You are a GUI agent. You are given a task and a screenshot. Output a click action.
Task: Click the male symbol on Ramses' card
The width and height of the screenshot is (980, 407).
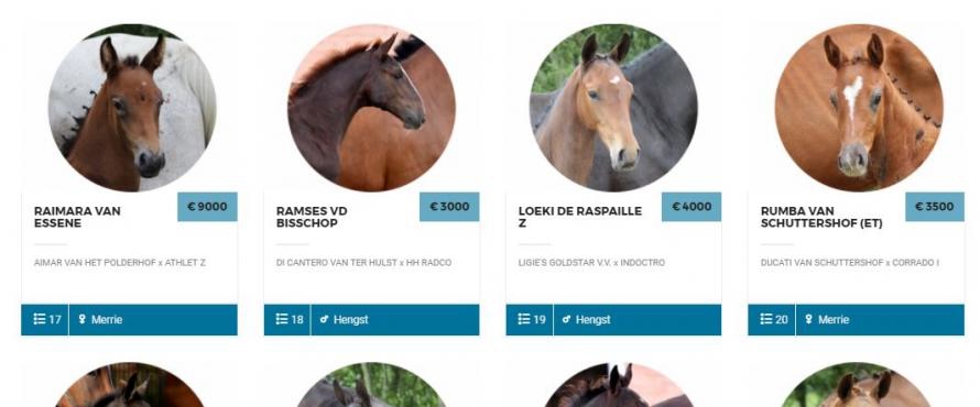pos(324,319)
